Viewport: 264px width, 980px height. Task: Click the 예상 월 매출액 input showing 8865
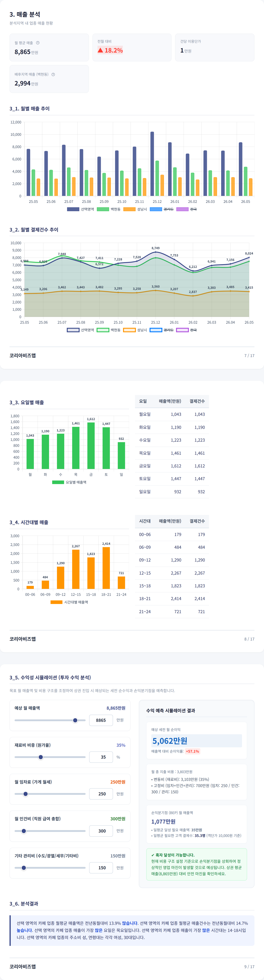[x=101, y=720]
